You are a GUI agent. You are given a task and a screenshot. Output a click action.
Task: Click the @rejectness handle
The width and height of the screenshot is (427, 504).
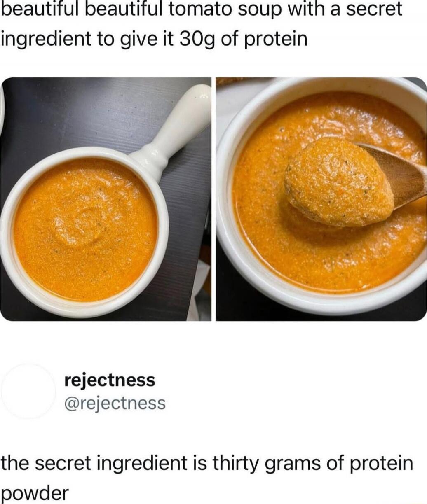115,403
